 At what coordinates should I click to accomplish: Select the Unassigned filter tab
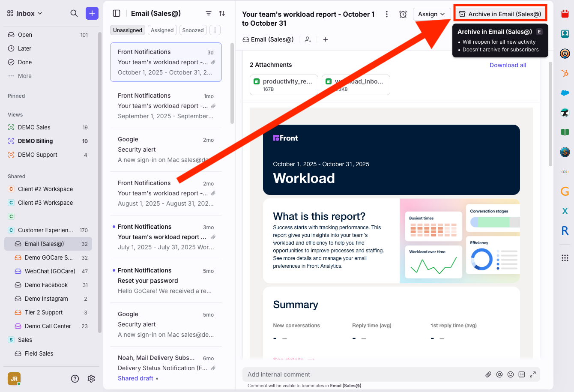128,30
